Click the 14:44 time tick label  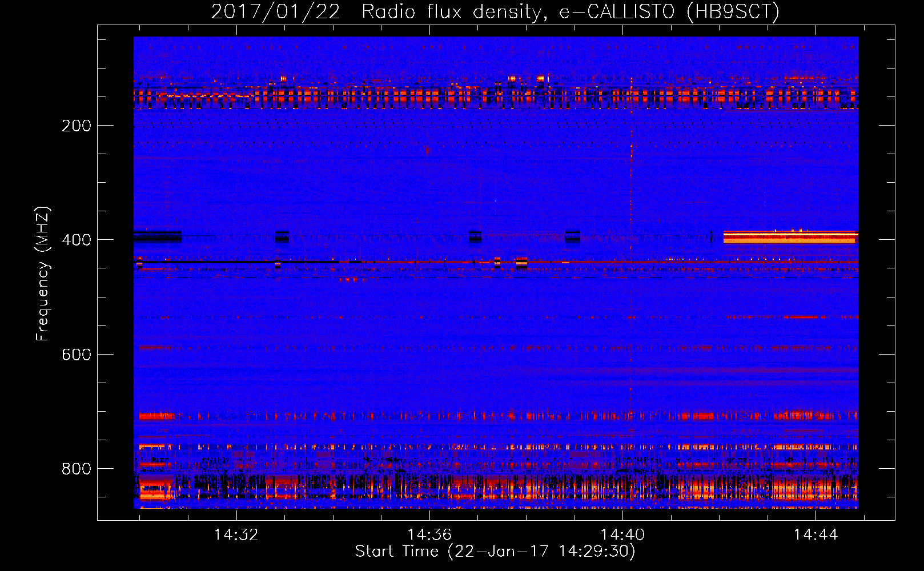pos(815,534)
